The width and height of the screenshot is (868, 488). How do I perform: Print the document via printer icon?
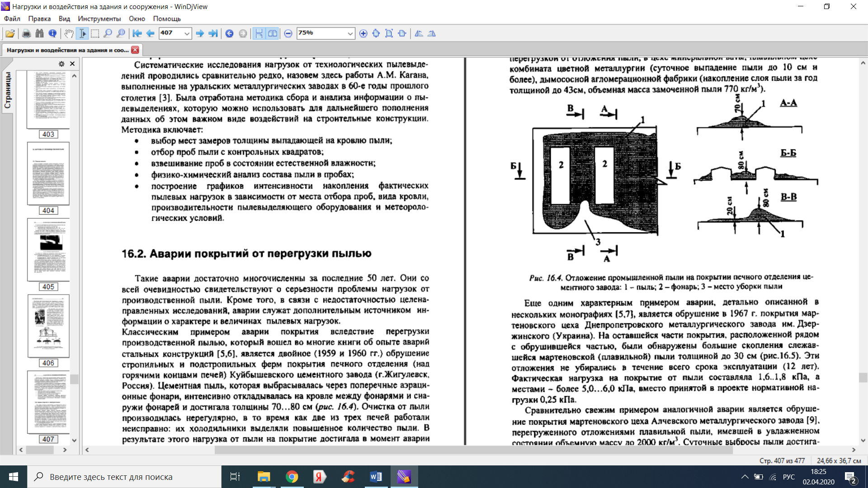26,33
